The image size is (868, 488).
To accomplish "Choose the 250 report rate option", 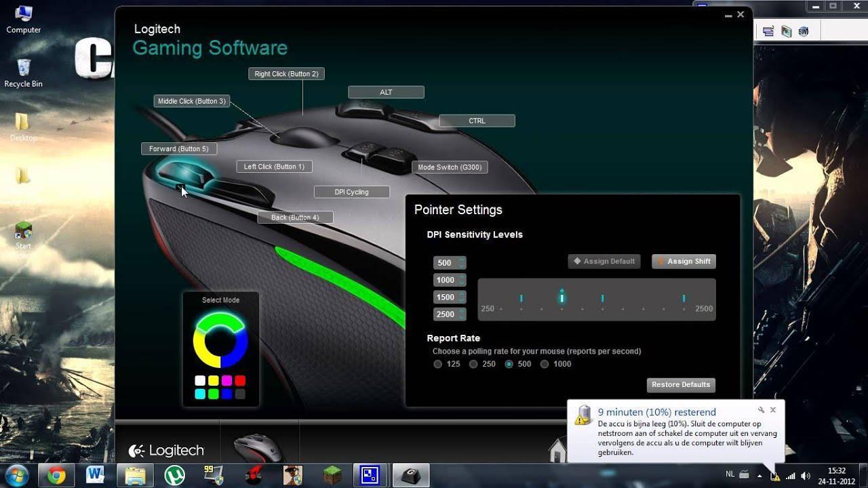I will (473, 364).
